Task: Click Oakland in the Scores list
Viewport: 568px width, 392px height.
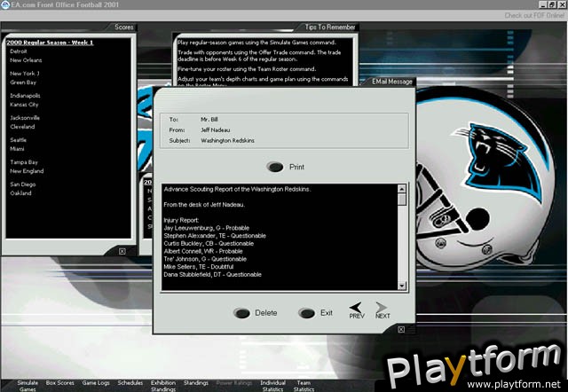Action: [x=20, y=193]
